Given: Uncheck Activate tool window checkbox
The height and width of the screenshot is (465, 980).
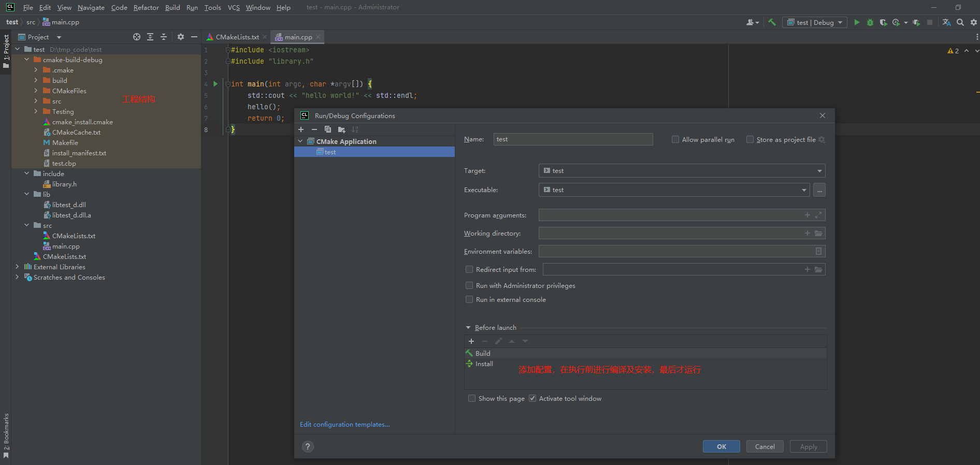Looking at the screenshot, I should [x=532, y=398].
